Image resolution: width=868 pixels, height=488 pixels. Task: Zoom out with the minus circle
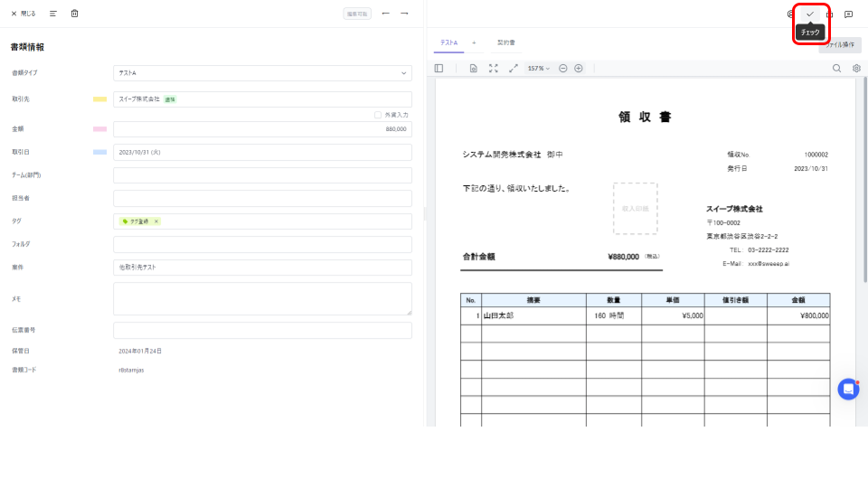(563, 69)
